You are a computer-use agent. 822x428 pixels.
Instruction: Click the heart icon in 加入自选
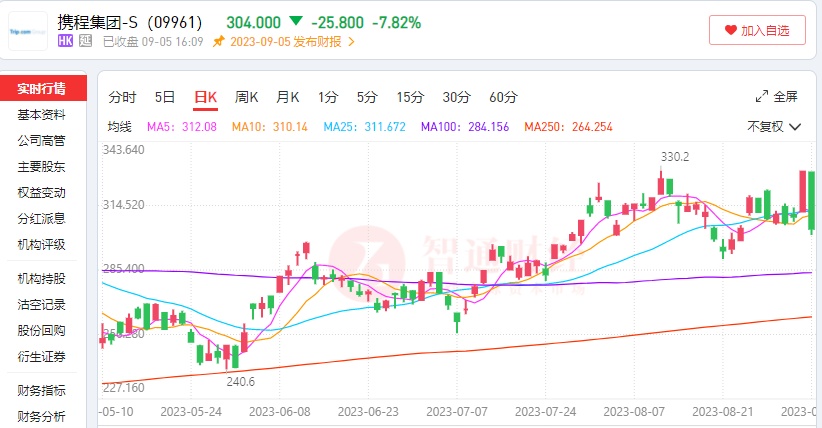(731, 30)
